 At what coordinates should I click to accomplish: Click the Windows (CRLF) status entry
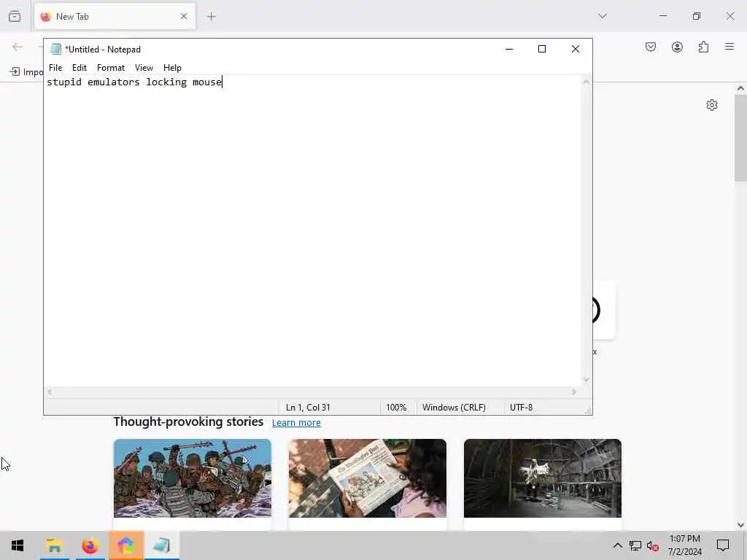pos(454,408)
